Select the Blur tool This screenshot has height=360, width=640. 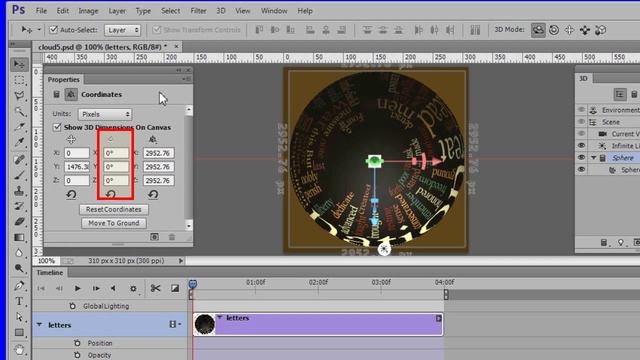point(19,253)
